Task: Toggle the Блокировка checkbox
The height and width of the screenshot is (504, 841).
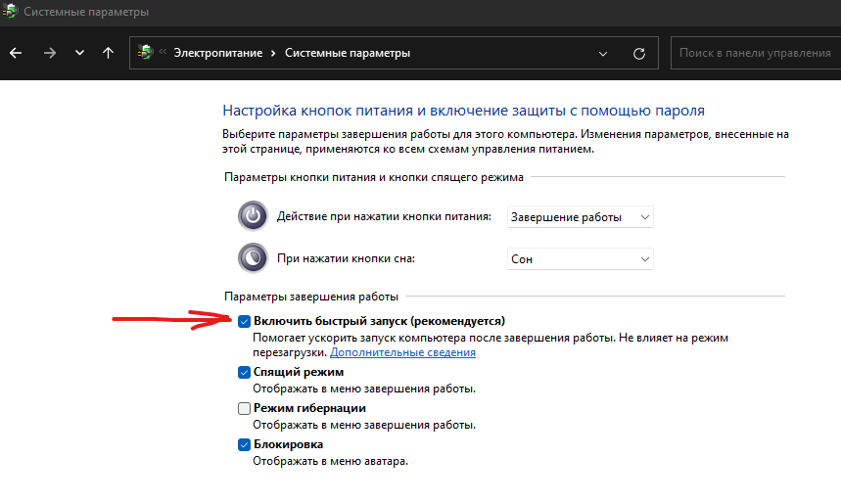Action: pos(244,444)
